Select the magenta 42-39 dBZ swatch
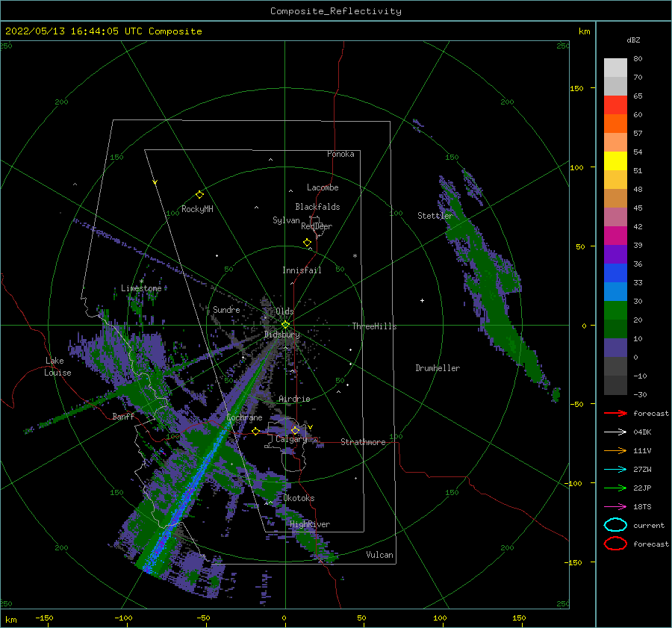672x628 pixels. 615,235
